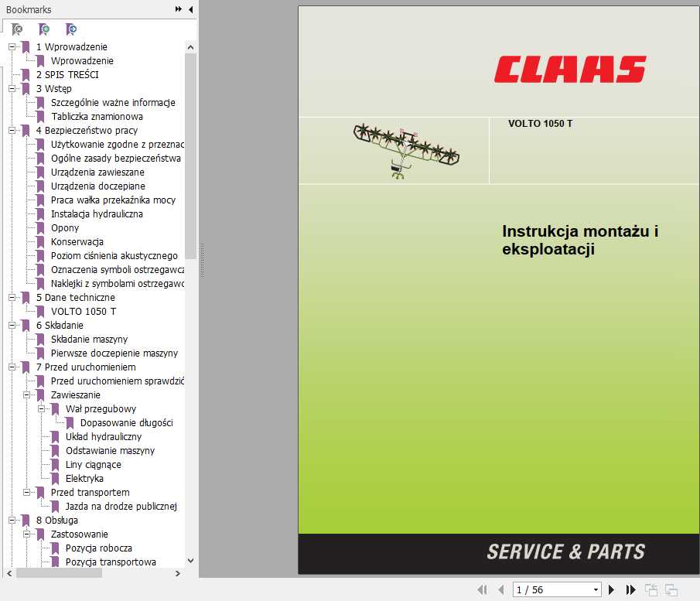Viewport: 700px width, 601px height.
Task: Click the bookmark options icon with arrow
Action: coord(71,29)
